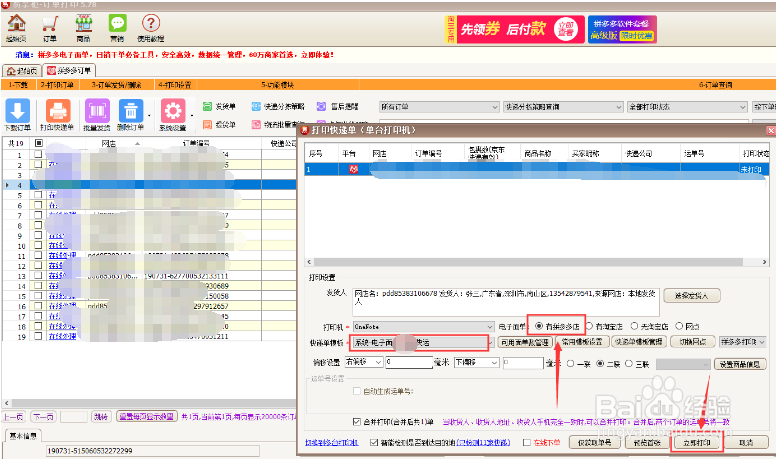Click the purple 售后提醒 icon
The image size is (776, 459).
tap(322, 106)
